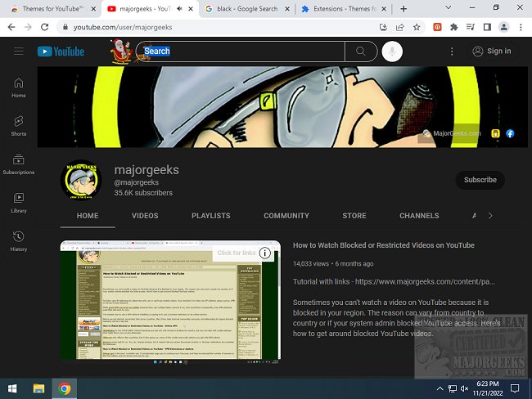Click the Click for links card teaser
Screen dimensions: 532x399
pos(237,253)
